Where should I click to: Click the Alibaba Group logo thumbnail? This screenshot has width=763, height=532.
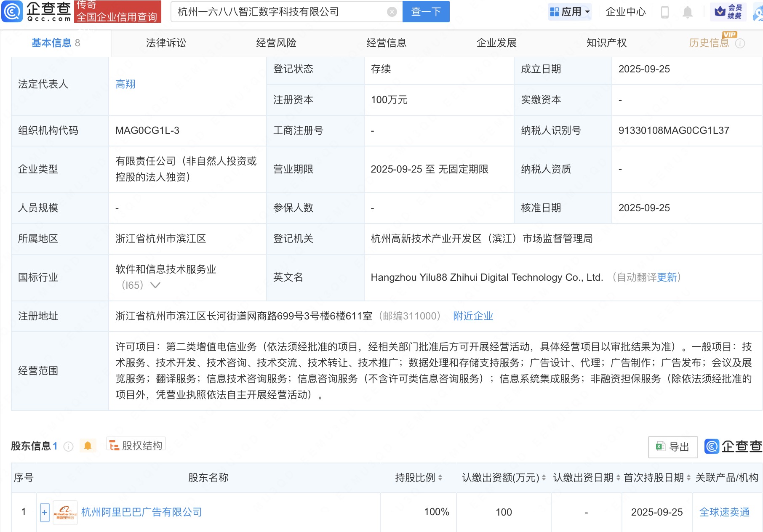tap(65, 512)
